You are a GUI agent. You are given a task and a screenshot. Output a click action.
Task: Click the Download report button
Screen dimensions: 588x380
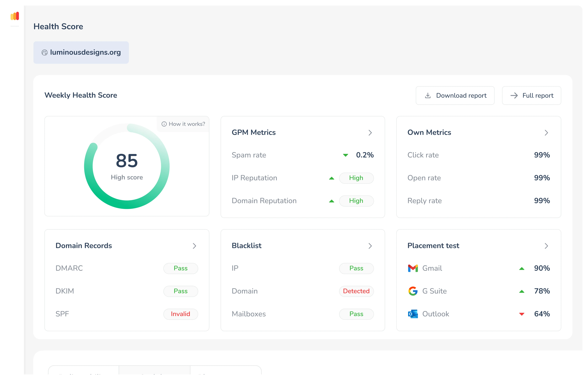point(455,95)
